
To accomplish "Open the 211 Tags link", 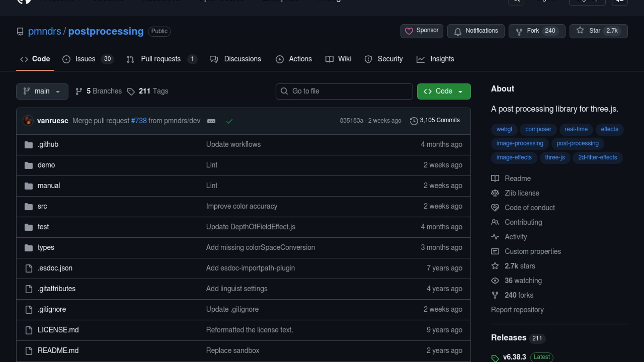I will 148,91.
